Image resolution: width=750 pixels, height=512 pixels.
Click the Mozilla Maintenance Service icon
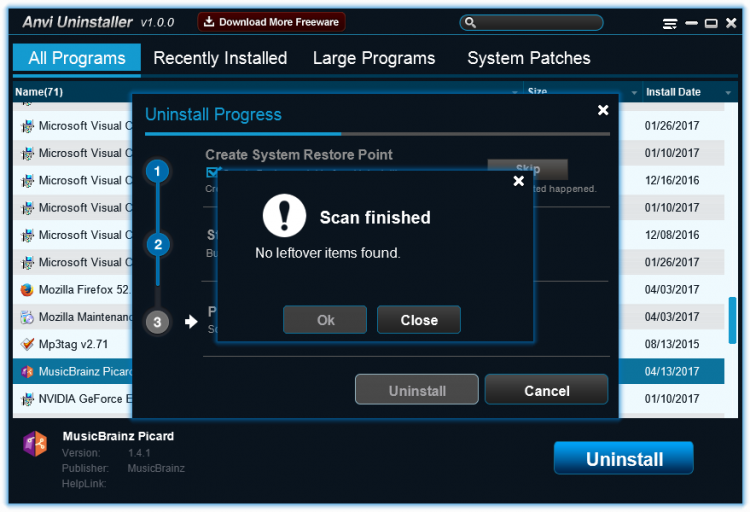[27, 317]
